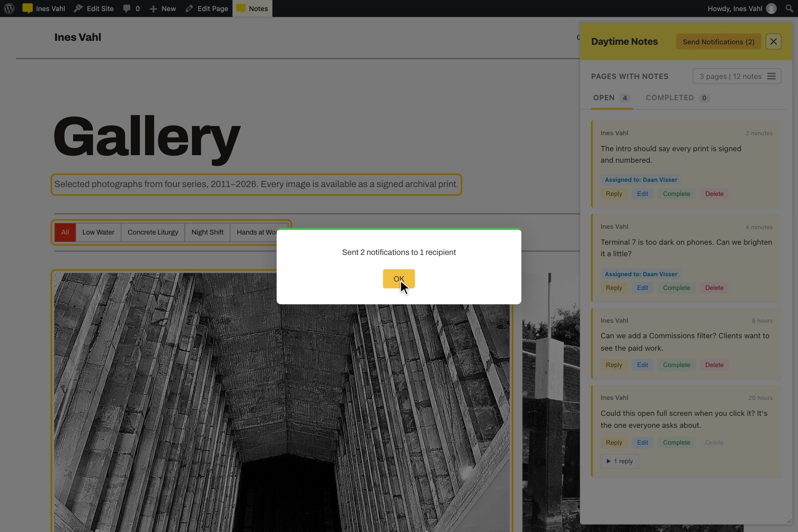Complete the Commissions filter note

tap(677, 365)
